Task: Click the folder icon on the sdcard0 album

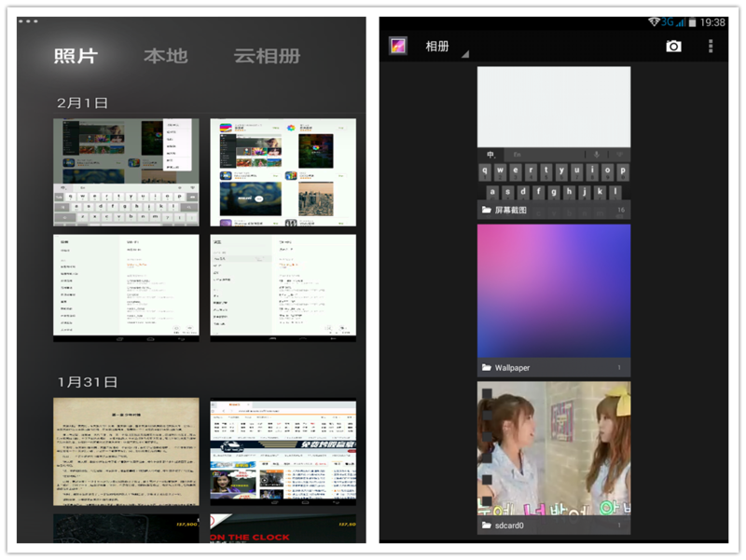Action: [x=484, y=526]
